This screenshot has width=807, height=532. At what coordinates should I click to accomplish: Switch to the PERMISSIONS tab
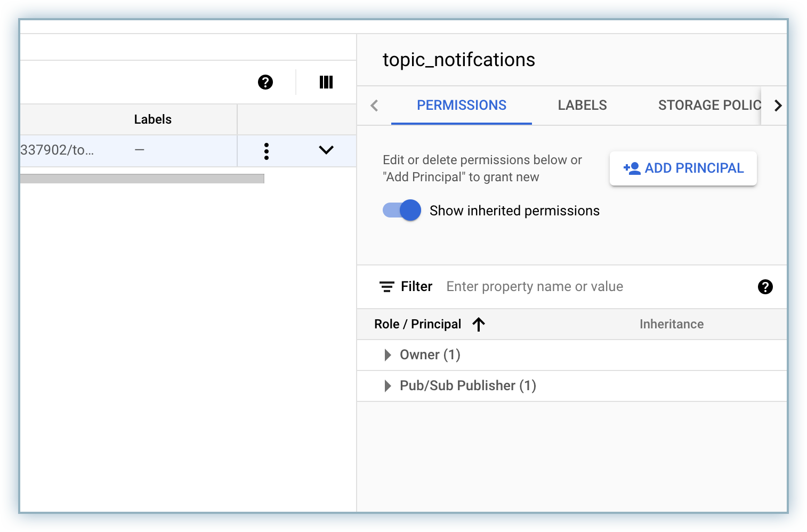(462, 106)
